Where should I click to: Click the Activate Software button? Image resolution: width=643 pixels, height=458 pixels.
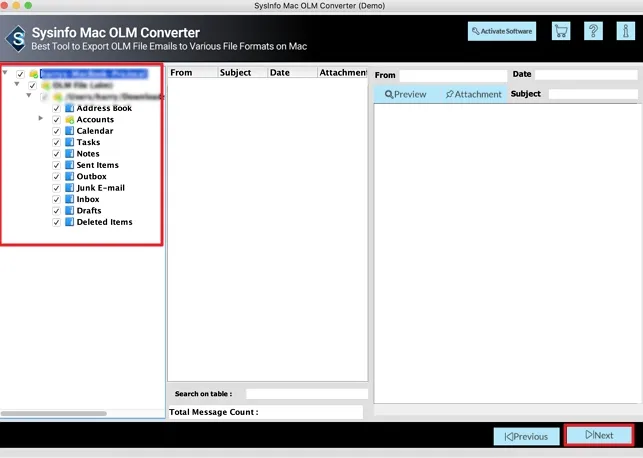pyautogui.click(x=502, y=31)
